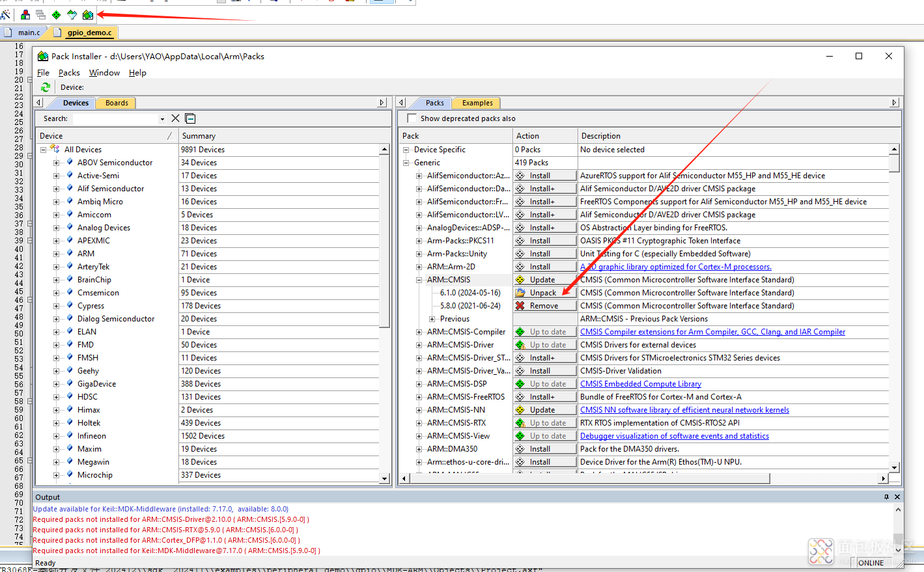Collapse all devices with the minus-box icon
This screenshot has width=924, height=572.
point(190,118)
